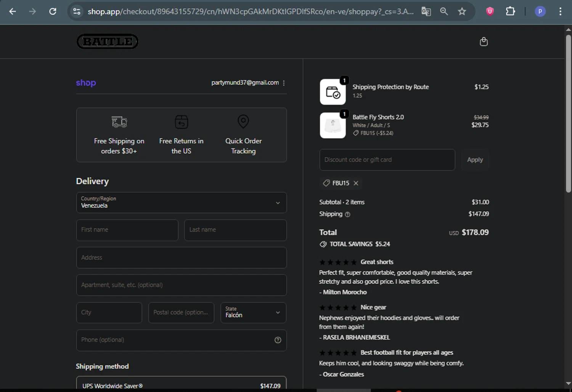
Task: Click the partymund37@gmail.com email
Action: coord(245,83)
